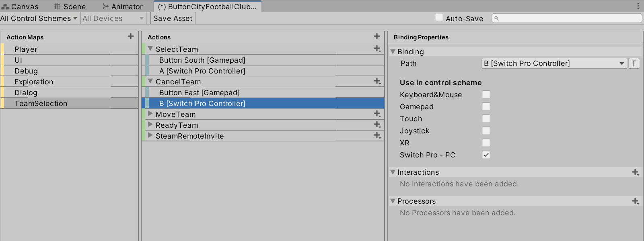The width and height of the screenshot is (644, 241).
Task: Add binding to SteamRemoteInvite action
Action: tap(377, 136)
